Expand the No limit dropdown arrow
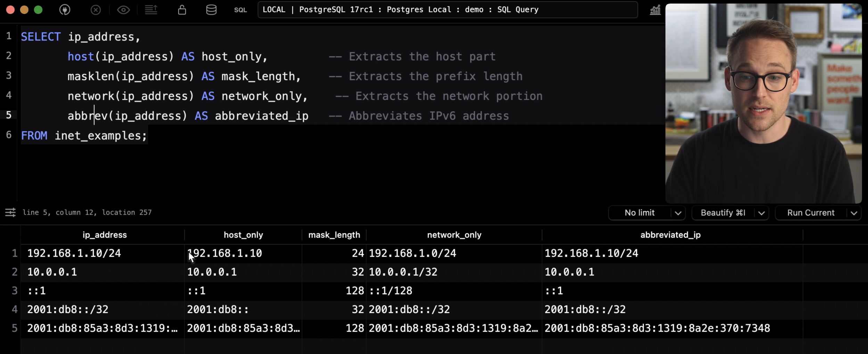The image size is (868, 354). coord(678,213)
